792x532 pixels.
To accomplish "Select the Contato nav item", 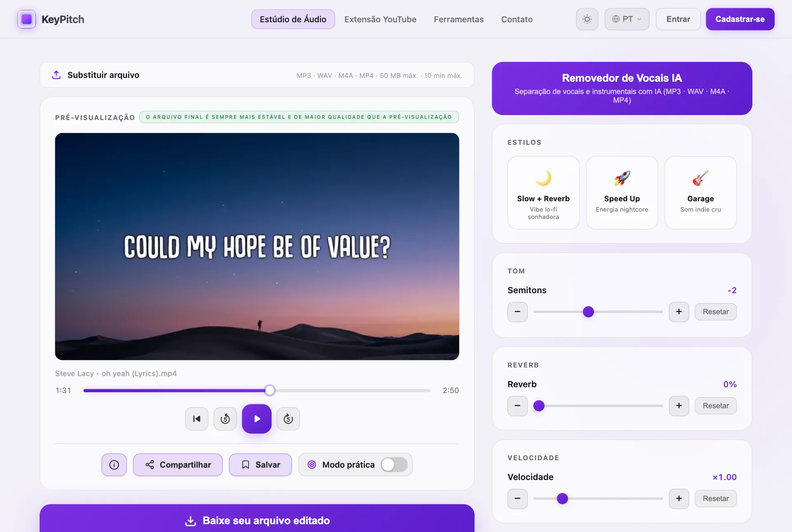I will click(517, 19).
